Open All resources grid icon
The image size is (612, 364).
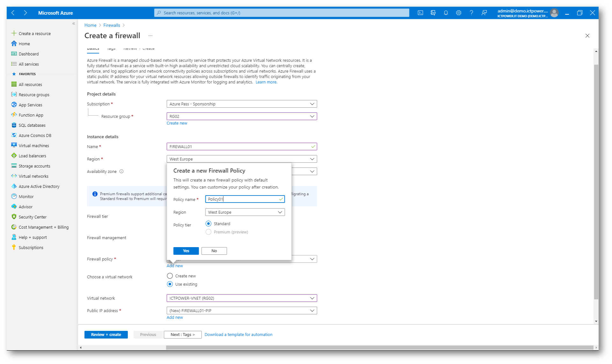(x=14, y=84)
